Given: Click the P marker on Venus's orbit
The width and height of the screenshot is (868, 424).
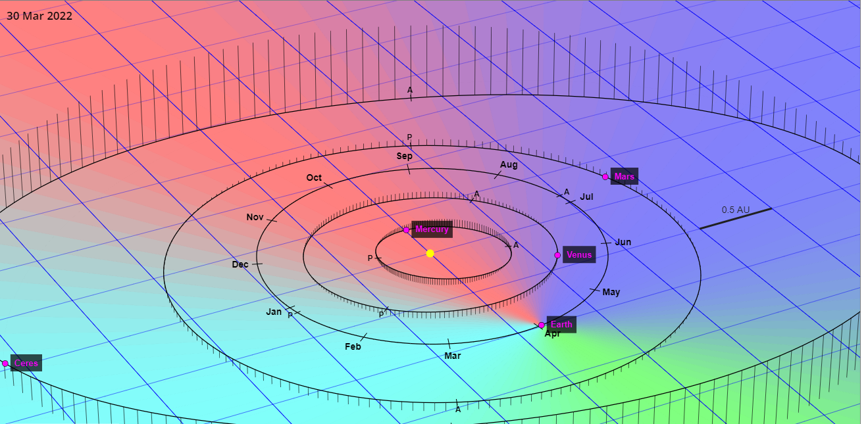Looking at the screenshot, I should coord(381,315).
